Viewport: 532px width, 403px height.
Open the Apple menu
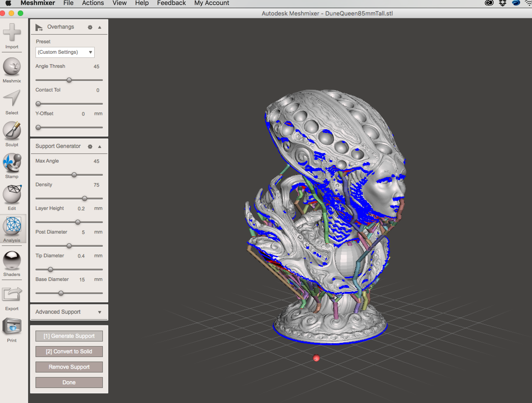(8, 3)
